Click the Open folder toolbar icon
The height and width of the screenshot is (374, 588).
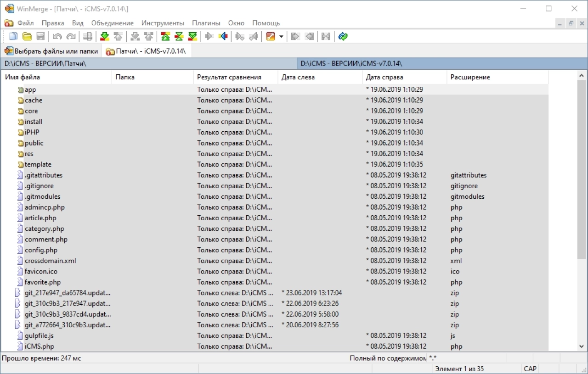click(x=27, y=36)
